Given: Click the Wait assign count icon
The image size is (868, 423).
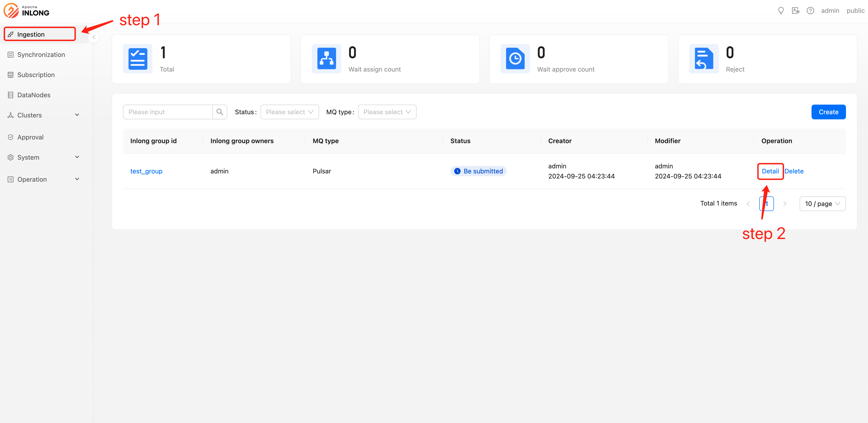Looking at the screenshot, I should coord(326,59).
